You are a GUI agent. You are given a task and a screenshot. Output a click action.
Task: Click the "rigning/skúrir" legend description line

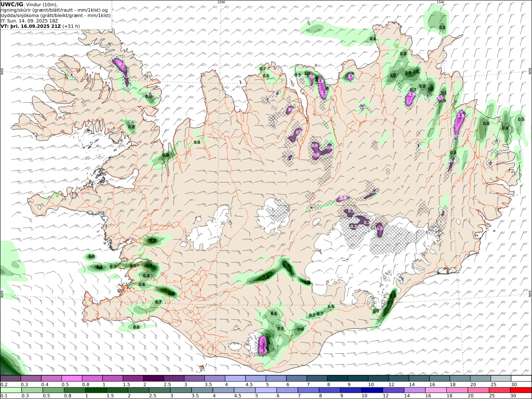(x=54, y=10)
